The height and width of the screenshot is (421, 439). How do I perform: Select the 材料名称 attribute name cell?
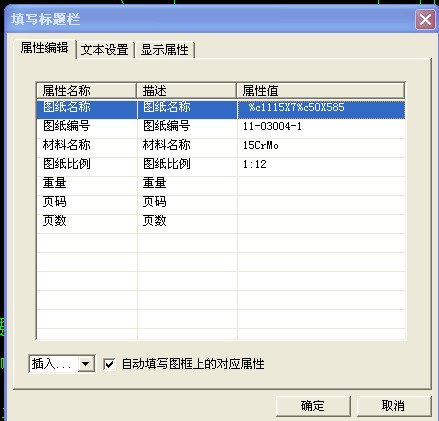[87, 147]
